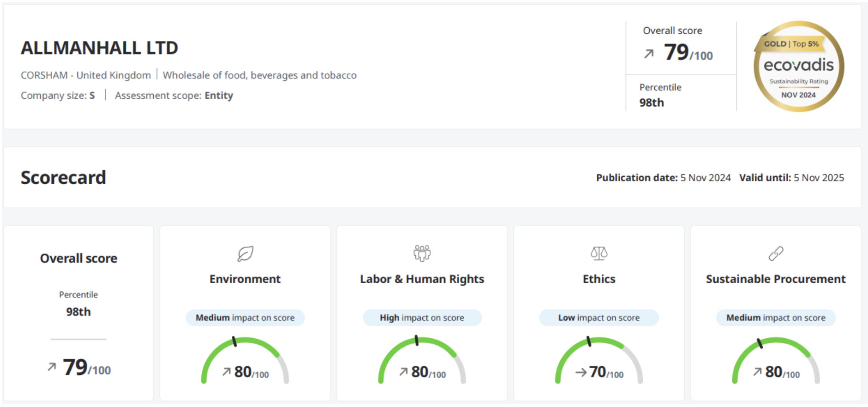
Task: Click the Scorecard section heading
Action: (x=63, y=178)
